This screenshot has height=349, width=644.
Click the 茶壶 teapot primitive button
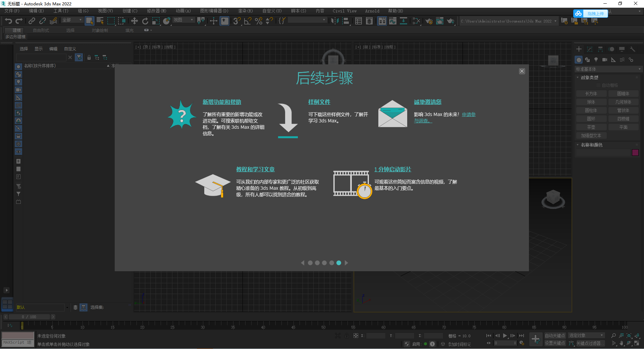[591, 127]
